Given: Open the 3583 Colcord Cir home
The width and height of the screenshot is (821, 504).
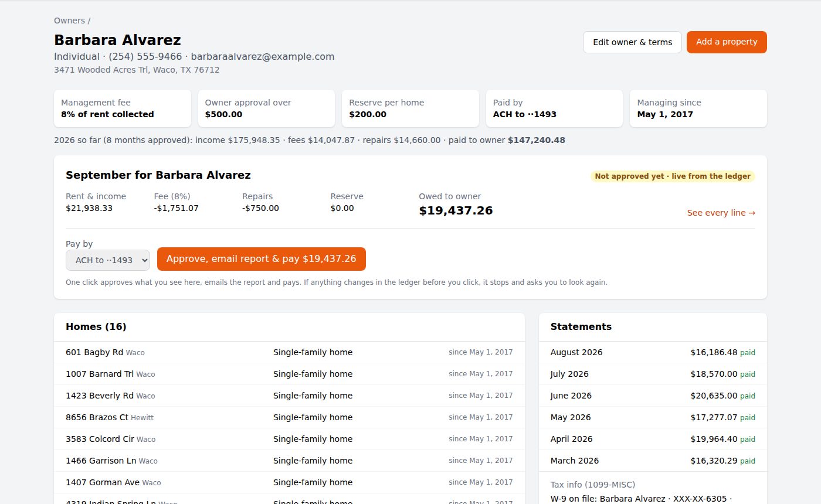Looking at the screenshot, I should 289,439.
